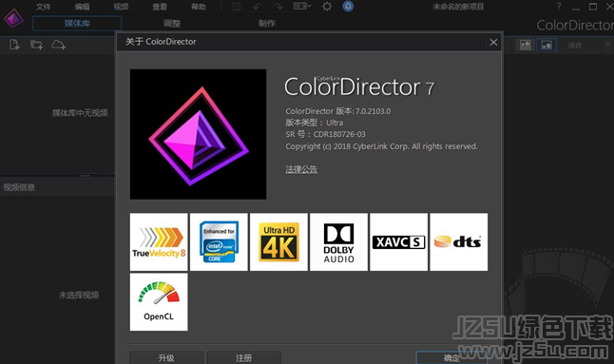The height and width of the screenshot is (364, 614).
Task: Click the aspect ratio icon in top toolbar
Action: point(302,7)
